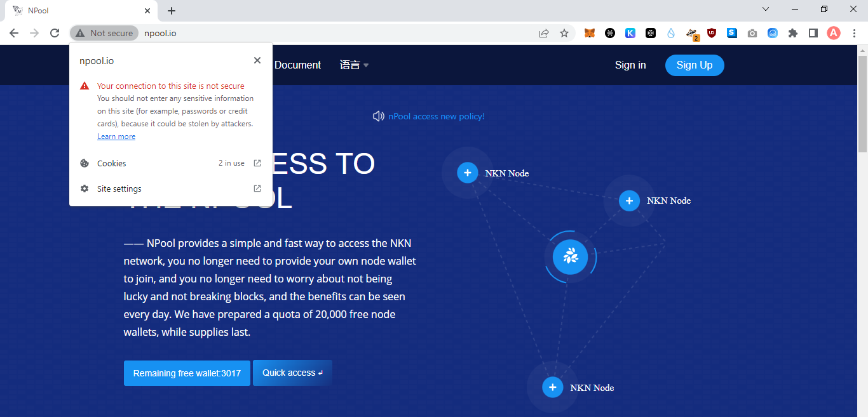The width and height of the screenshot is (868, 417).
Task: Click the Sign Up button
Action: click(x=695, y=65)
